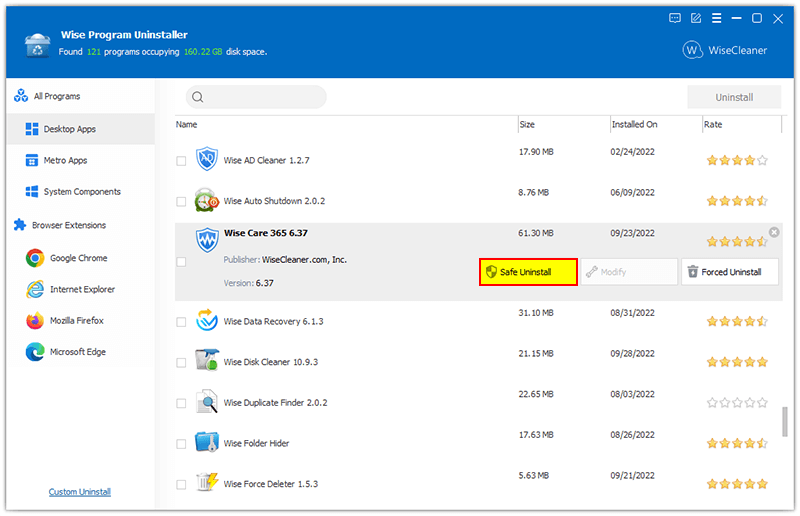The height and width of the screenshot is (516, 800).
Task: Click the magnifier icon in search box
Action: pos(197,97)
